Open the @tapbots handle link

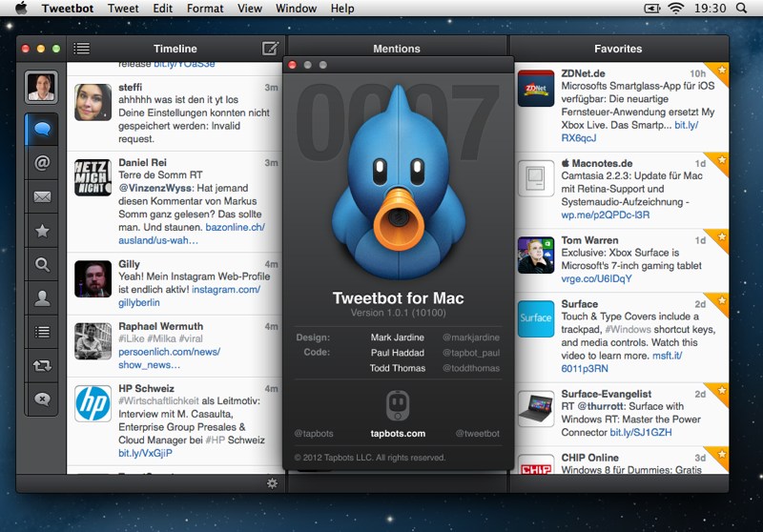[x=314, y=433]
